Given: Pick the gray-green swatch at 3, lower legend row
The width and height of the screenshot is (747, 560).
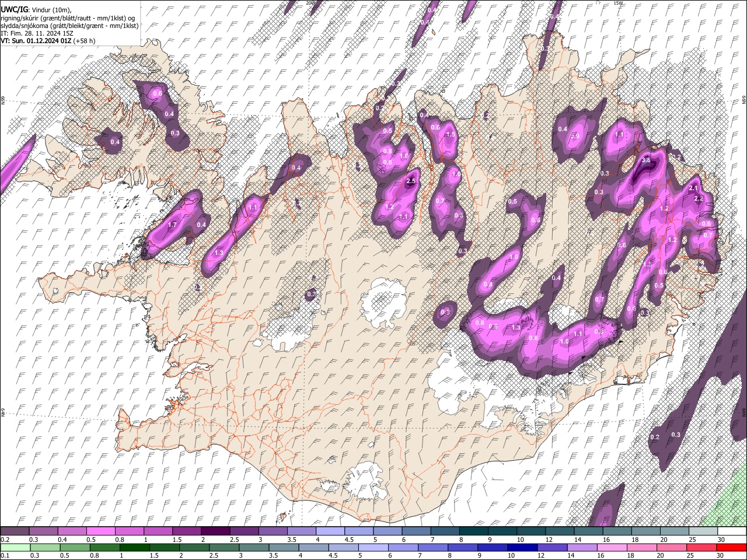Looking at the screenshot, I should 254,547.
